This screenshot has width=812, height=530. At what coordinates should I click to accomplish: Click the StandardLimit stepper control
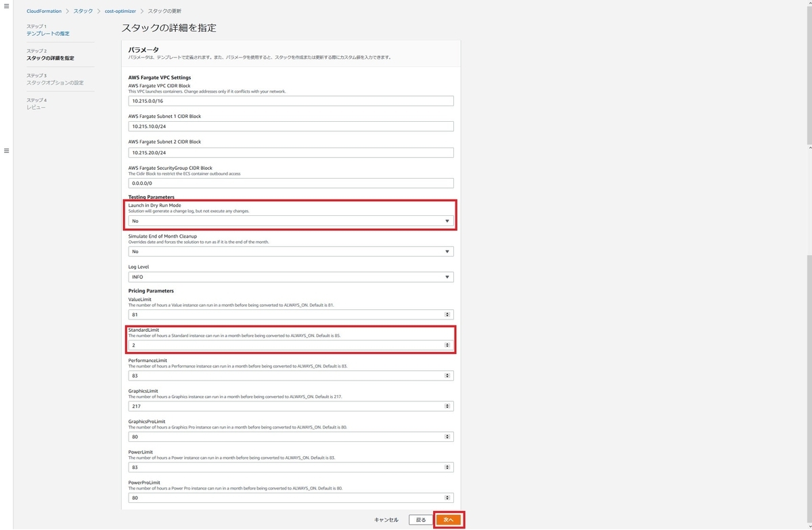tap(448, 345)
